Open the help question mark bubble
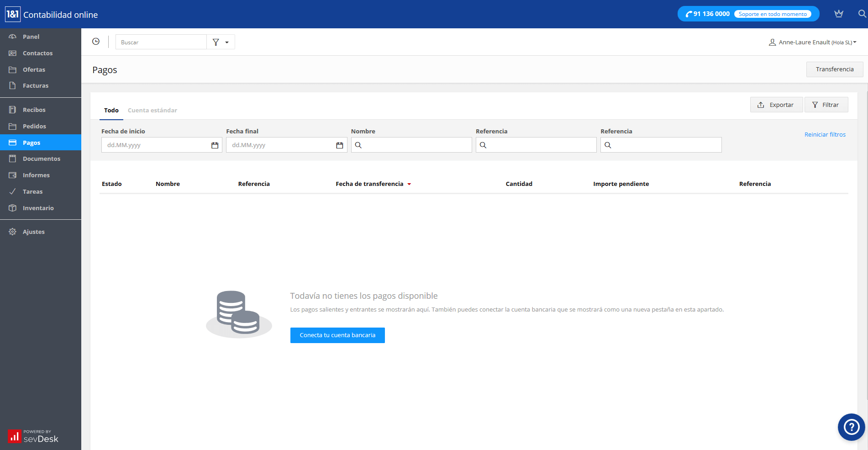Viewport: 868px width, 450px height. 851,427
